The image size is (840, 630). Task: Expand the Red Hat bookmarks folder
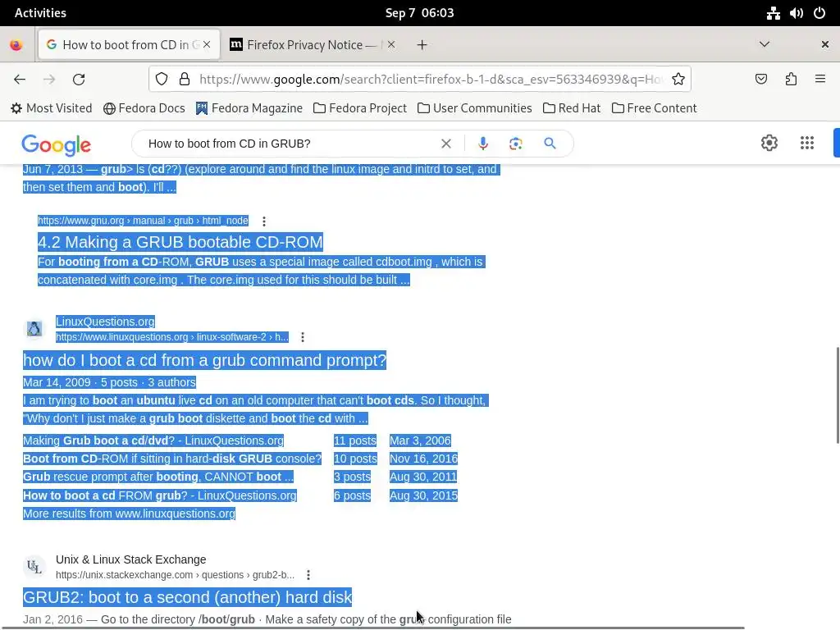point(572,108)
